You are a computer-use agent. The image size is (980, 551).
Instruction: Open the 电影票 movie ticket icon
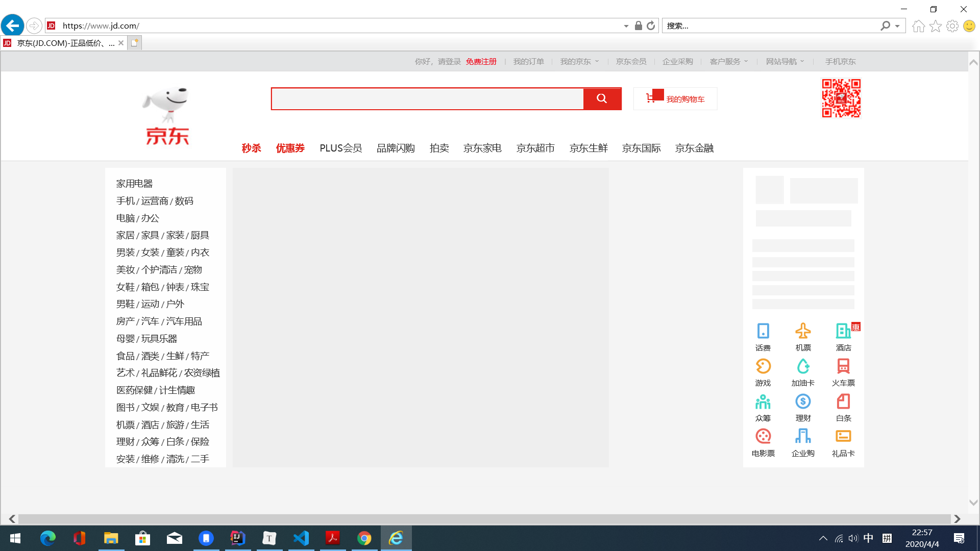pos(763,437)
